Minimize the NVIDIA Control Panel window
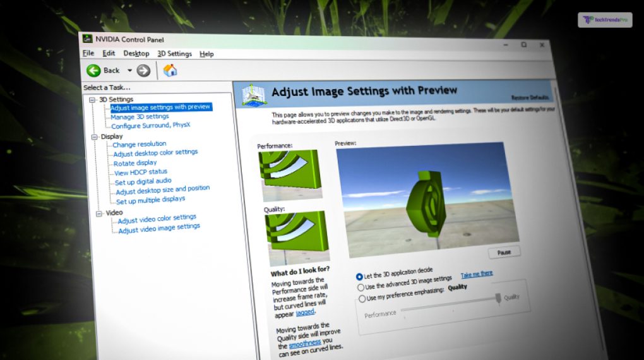Screen dimensions: 644x360 point(506,44)
